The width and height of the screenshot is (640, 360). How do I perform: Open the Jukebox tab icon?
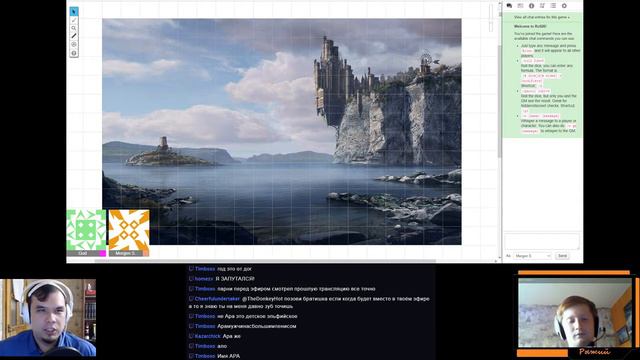click(x=542, y=6)
